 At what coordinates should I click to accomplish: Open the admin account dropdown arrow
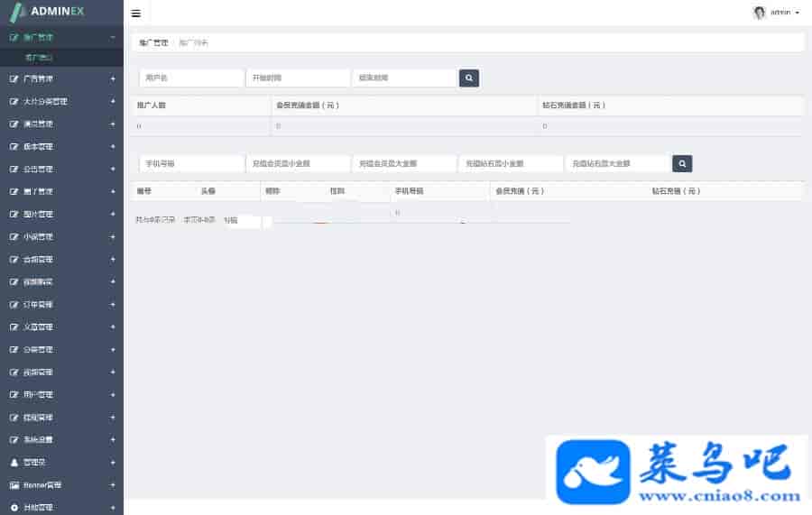coord(798,13)
